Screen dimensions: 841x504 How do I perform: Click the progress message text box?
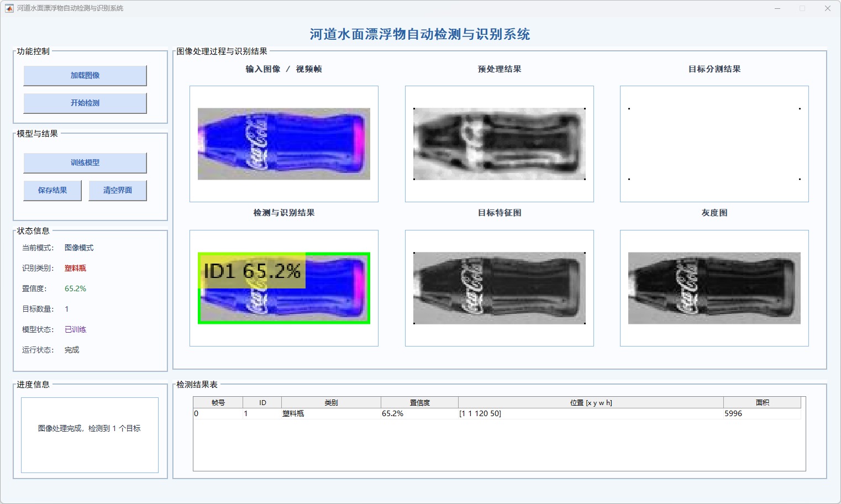[x=90, y=435]
